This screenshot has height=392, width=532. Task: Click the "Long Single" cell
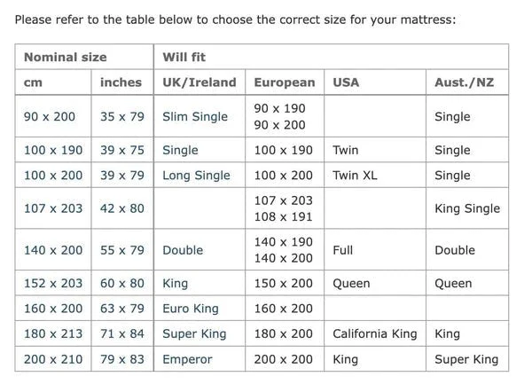pyautogui.click(x=196, y=176)
